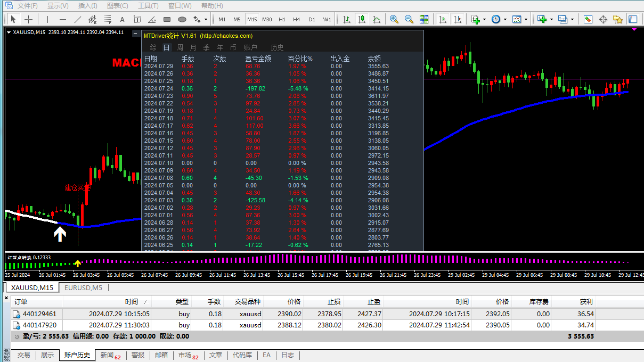Select the Fibonacci retracement tool

pos(107,19)
